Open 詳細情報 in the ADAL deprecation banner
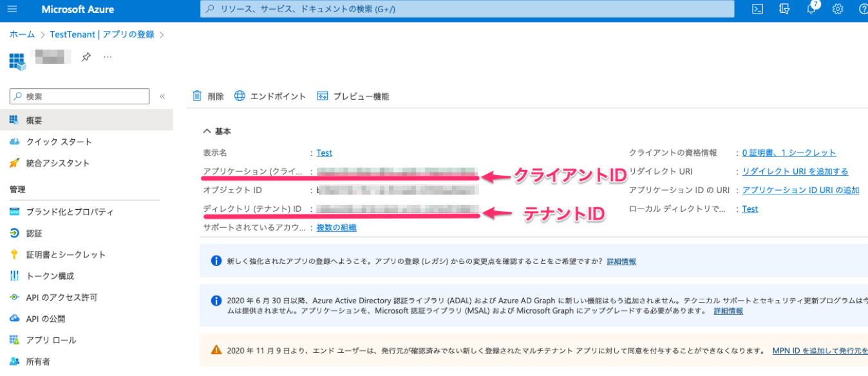 (728, 311)
